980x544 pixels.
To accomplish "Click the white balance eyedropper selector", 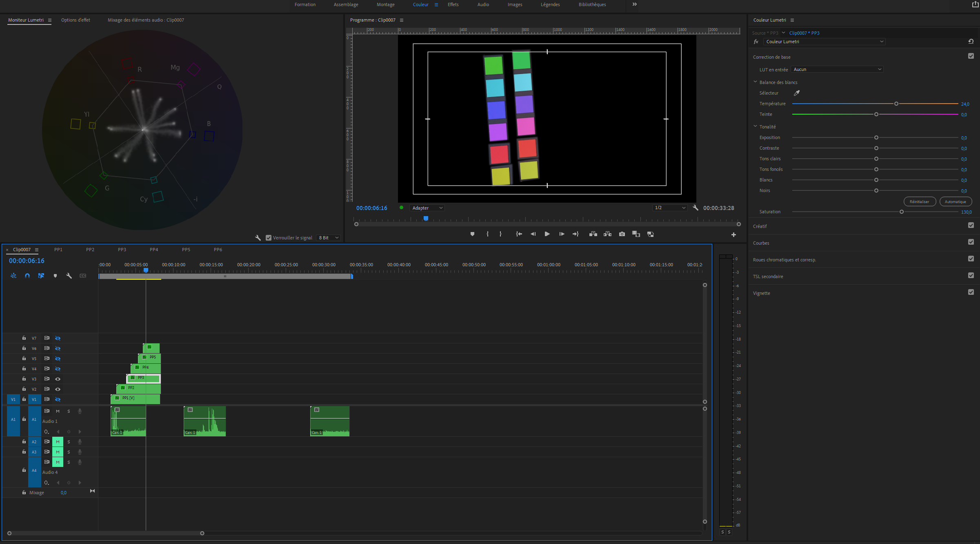I will tap(796, 93).
